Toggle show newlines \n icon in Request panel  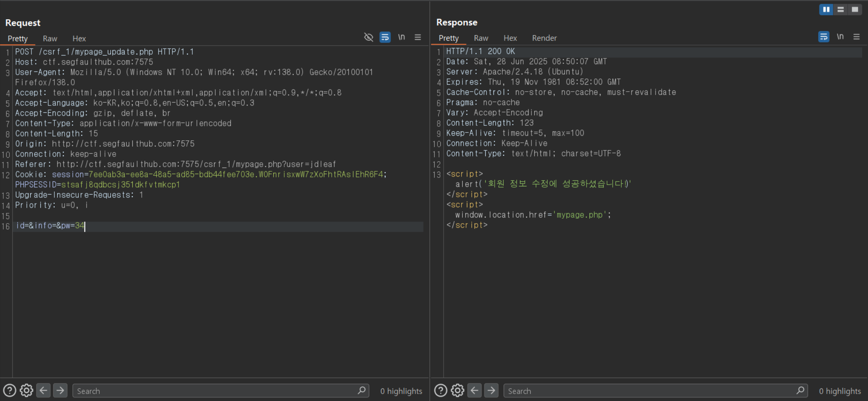(x=402, y=37)
